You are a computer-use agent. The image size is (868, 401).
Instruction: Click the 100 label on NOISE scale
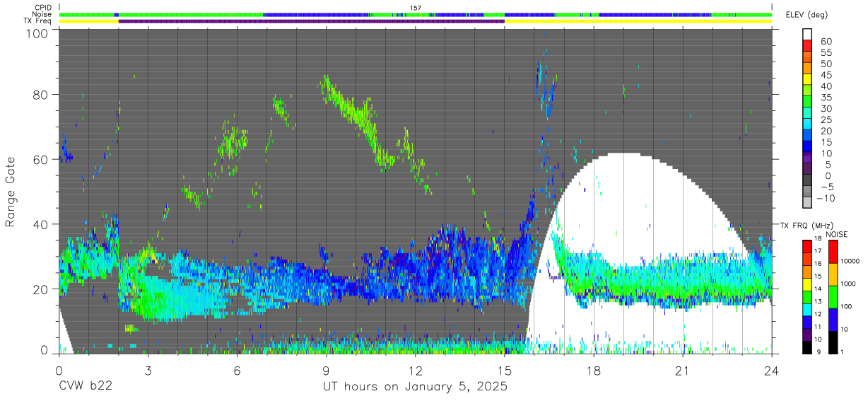848,306
